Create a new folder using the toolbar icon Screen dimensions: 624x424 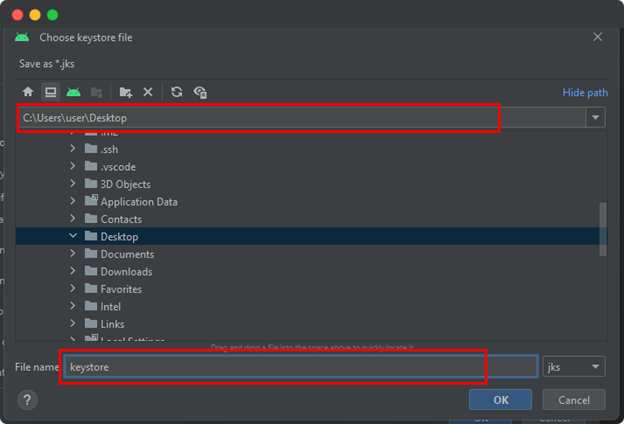tap(125, 92)
